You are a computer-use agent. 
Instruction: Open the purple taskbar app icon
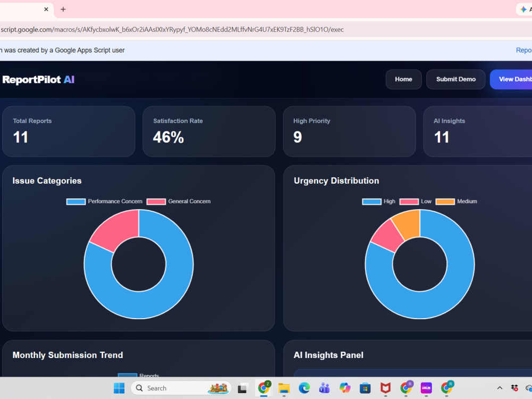click(x=426, y=388)
